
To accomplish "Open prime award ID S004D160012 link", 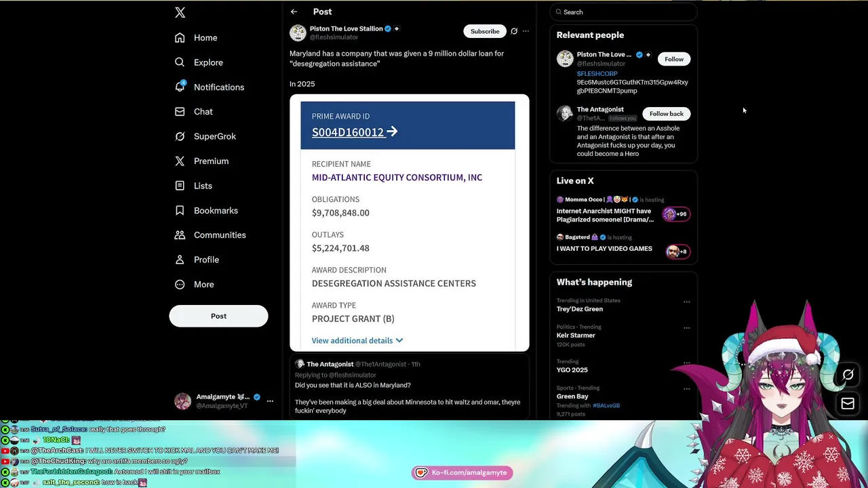I will click(x=355, y=132).
